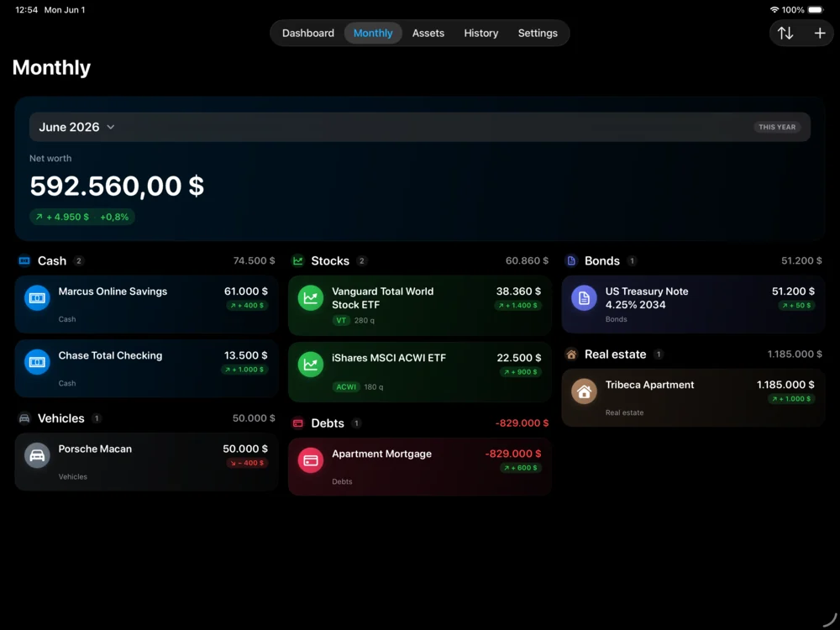This screenshot has width=840, height=630.
Task: Open the Porsche Macan card title
Action: pos(95,449)
